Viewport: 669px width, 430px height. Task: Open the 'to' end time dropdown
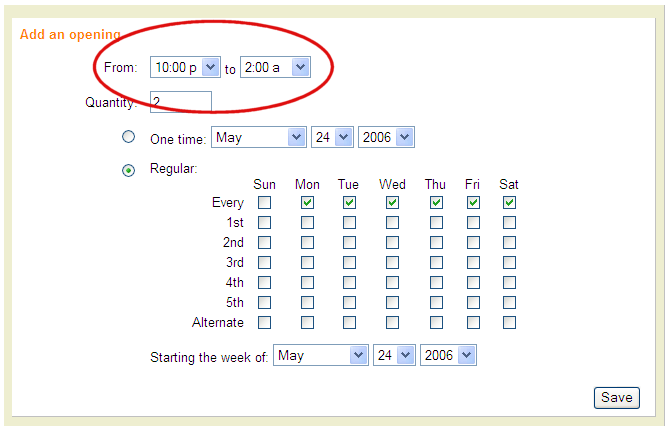275,67
